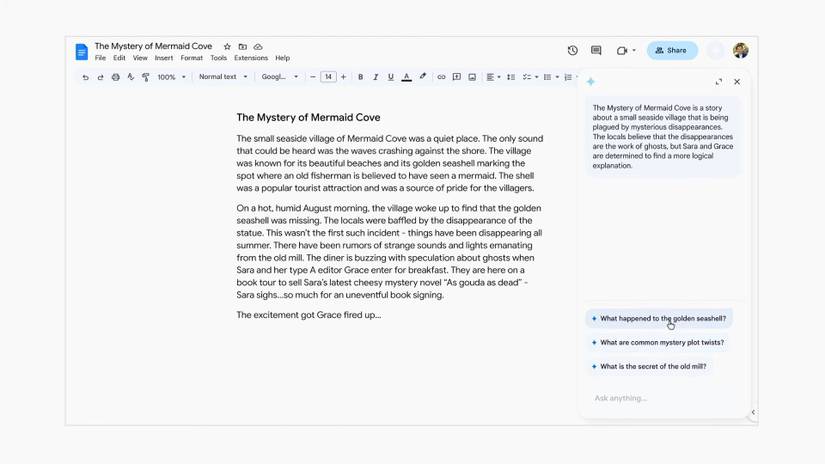The height and width of the screenshot is (464, 825).
Task: Open the Edit menu
Action: (x=119, y=58)
